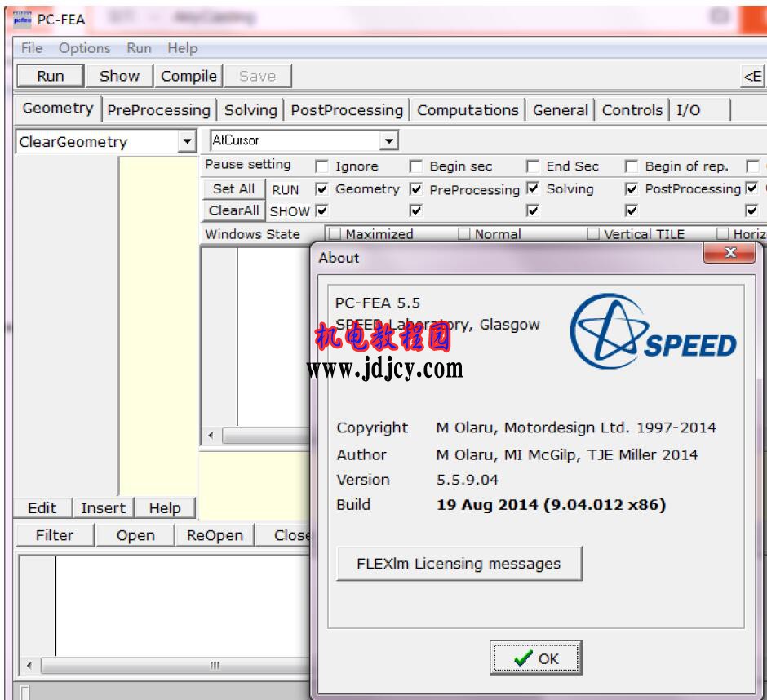The height and width of the screenshot is (700, 767).
Task: Uncheck the RUN PostProcessing checkbox
Action: pyautogui.click(x=632, y=188)
